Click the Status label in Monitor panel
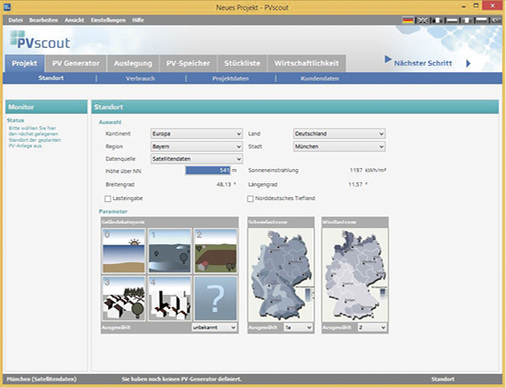This screenshot has width=506, height=388. click(x=15, y=120)
